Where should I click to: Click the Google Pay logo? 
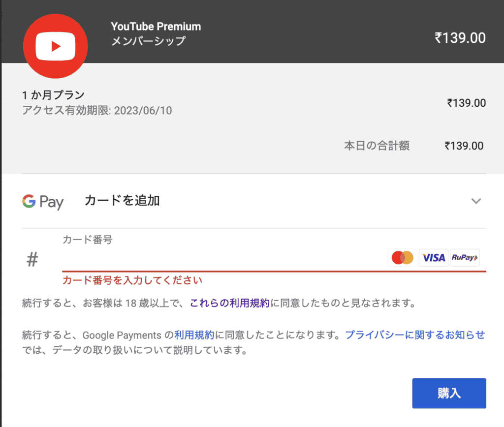pyautogui.click(x=43, y=202)
